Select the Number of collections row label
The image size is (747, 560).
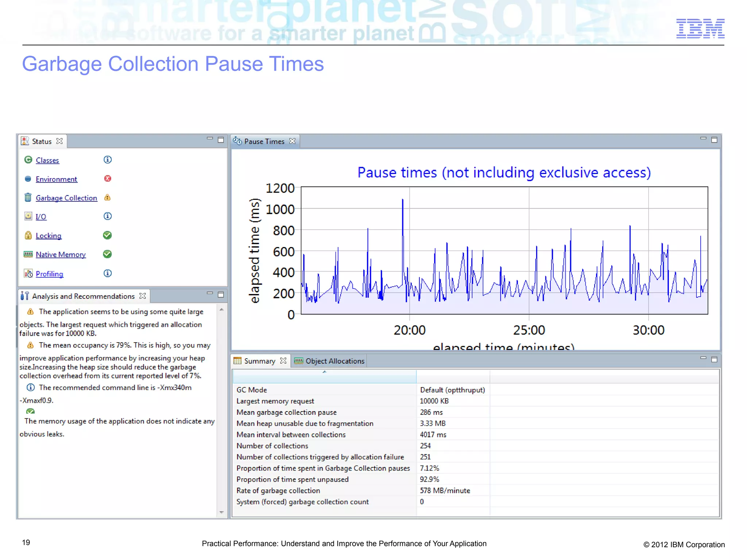point(272,446)
